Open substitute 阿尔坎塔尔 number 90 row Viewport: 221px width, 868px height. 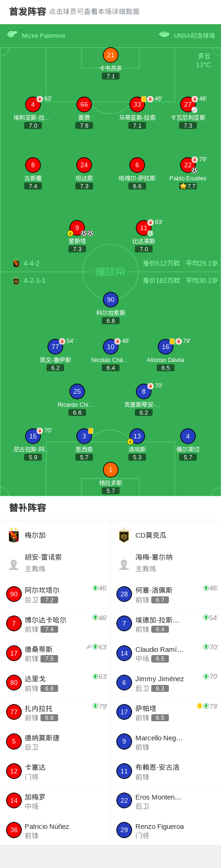pyautogui.click(x=55, y=595)
